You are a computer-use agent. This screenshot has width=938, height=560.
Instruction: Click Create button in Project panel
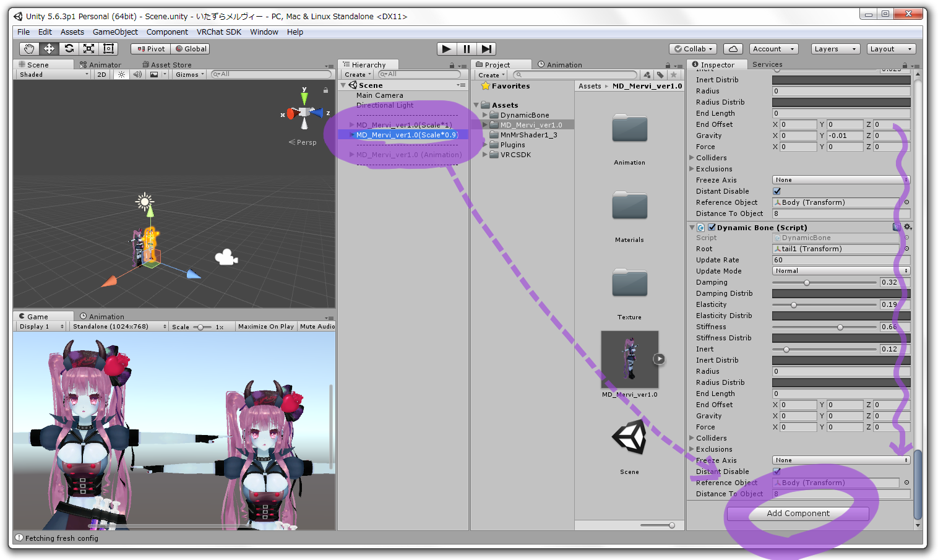coord(491,75)
